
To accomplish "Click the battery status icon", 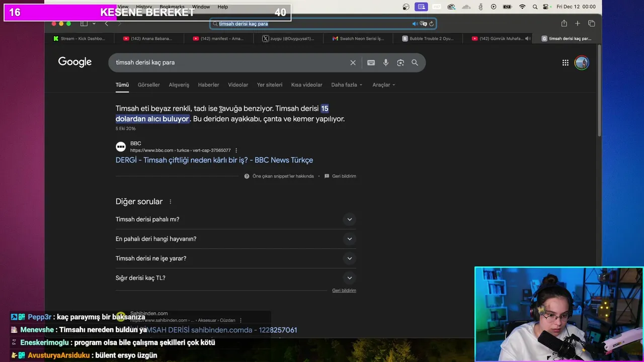I will coord(508,7).
